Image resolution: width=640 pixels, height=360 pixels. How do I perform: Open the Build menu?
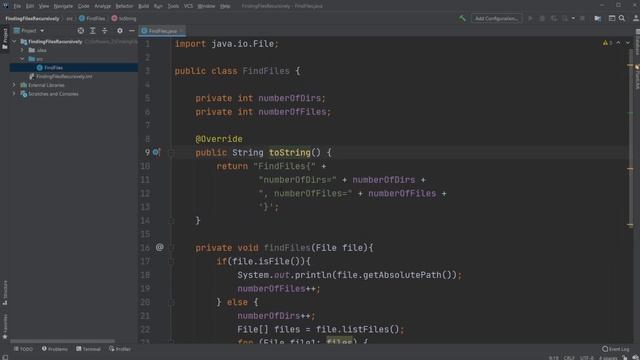[144, 6]
